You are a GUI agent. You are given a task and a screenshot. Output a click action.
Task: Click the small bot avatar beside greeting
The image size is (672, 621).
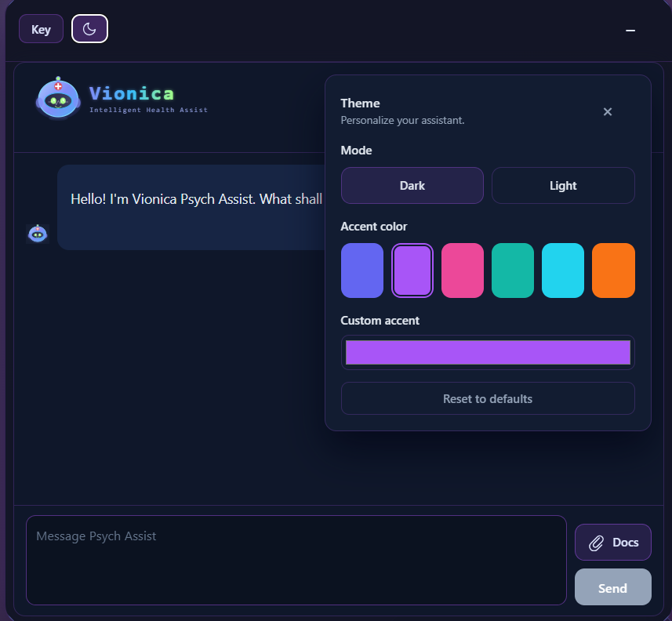click(x=38, y=233)
